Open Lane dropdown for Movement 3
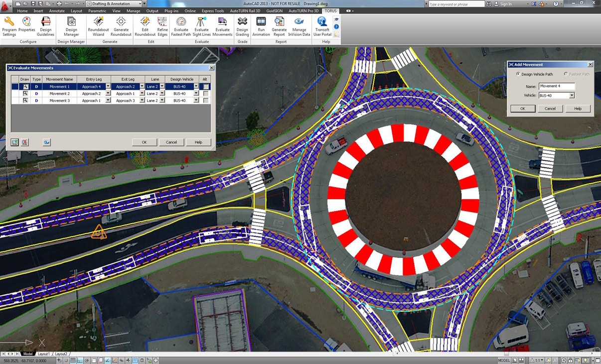 tap(162, 101)
